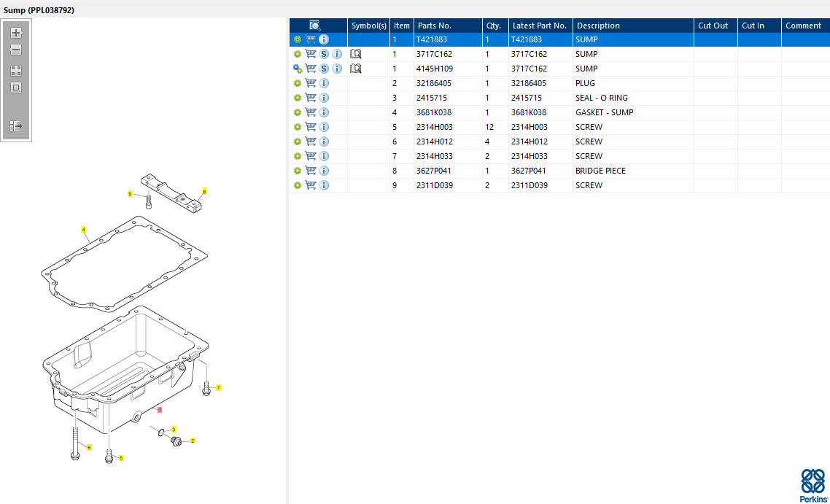Sort by the Description column header
Screen dimensions: 830x504
pos(633,26)
